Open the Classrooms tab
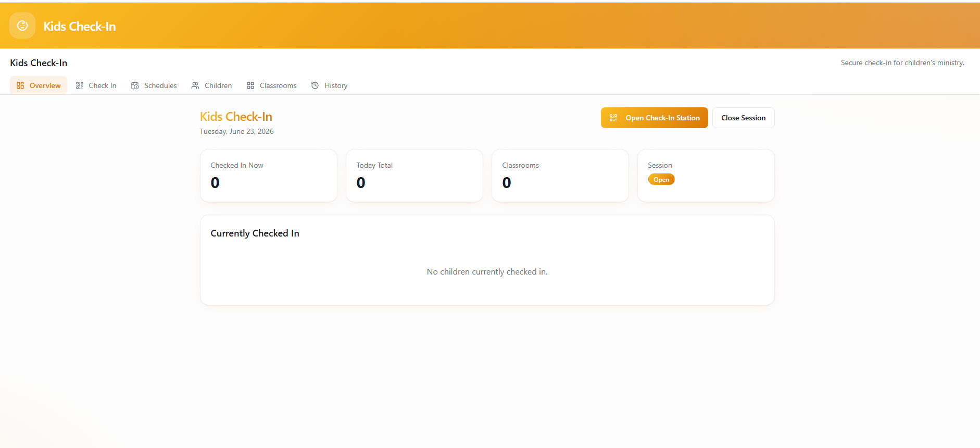 tap(272, 85)
